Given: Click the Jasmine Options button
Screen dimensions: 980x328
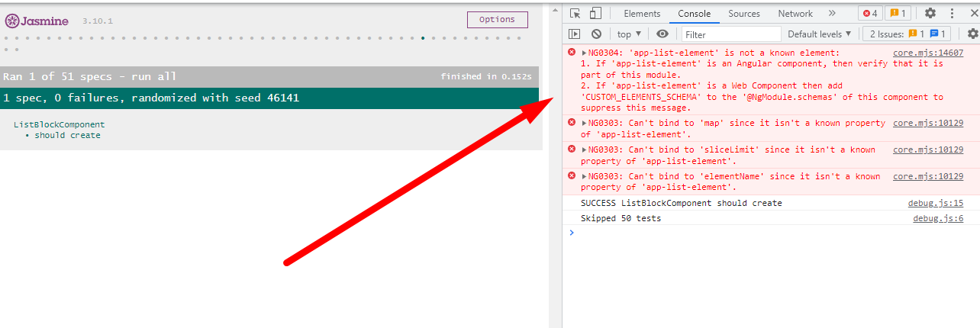Looking at the screenshot, I should click(497, 20).
